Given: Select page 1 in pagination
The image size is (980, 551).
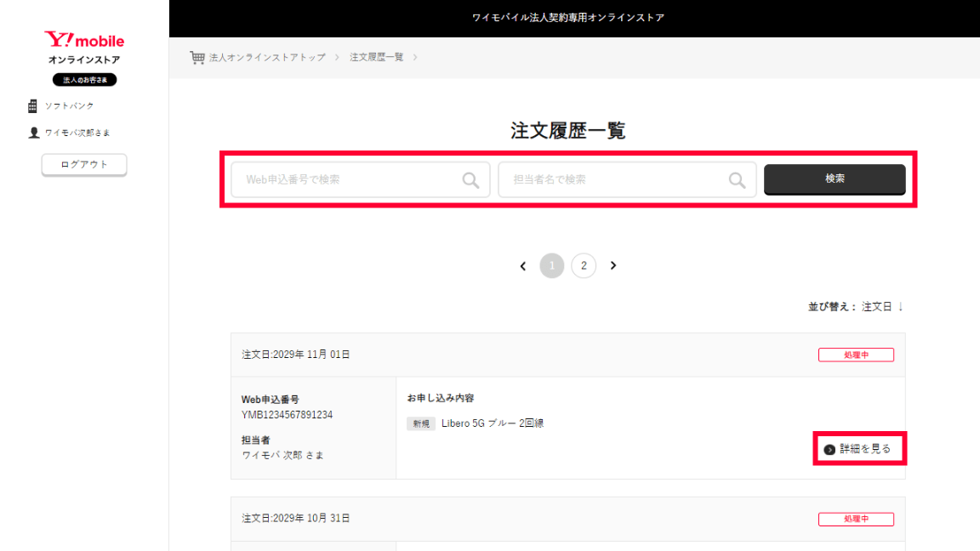Looking at the screenshot, I should [552, 266].
